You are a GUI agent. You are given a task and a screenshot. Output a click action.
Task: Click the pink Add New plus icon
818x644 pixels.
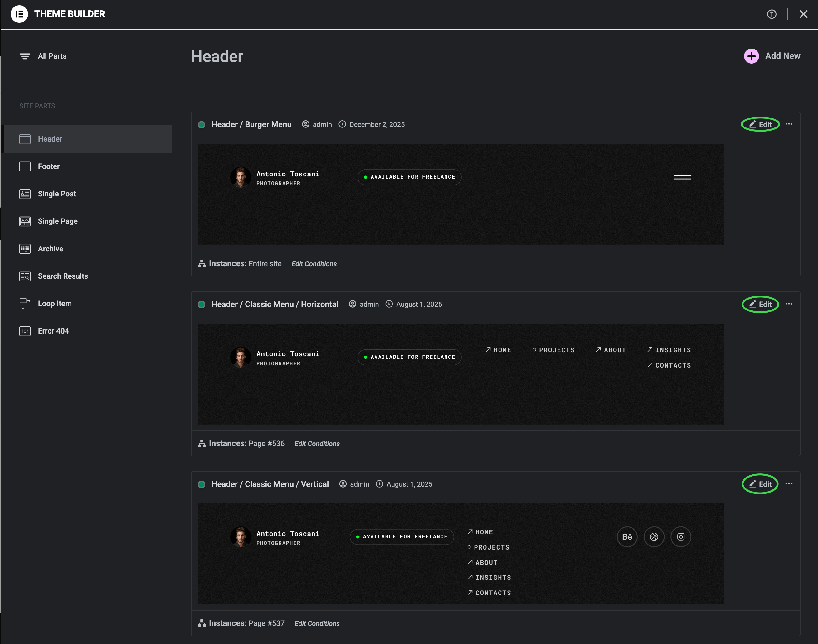(751, 56)
